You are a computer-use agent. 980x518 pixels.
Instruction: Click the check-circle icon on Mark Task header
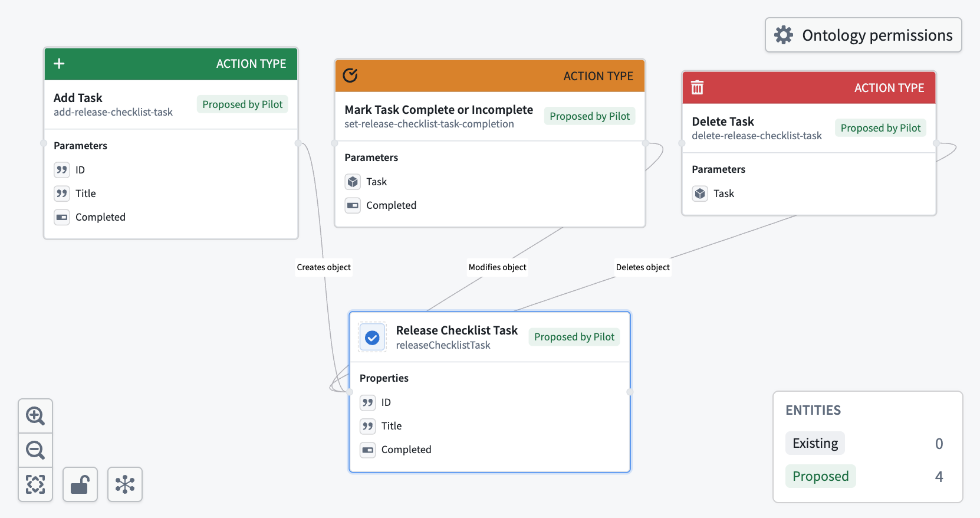click(350, 76)
